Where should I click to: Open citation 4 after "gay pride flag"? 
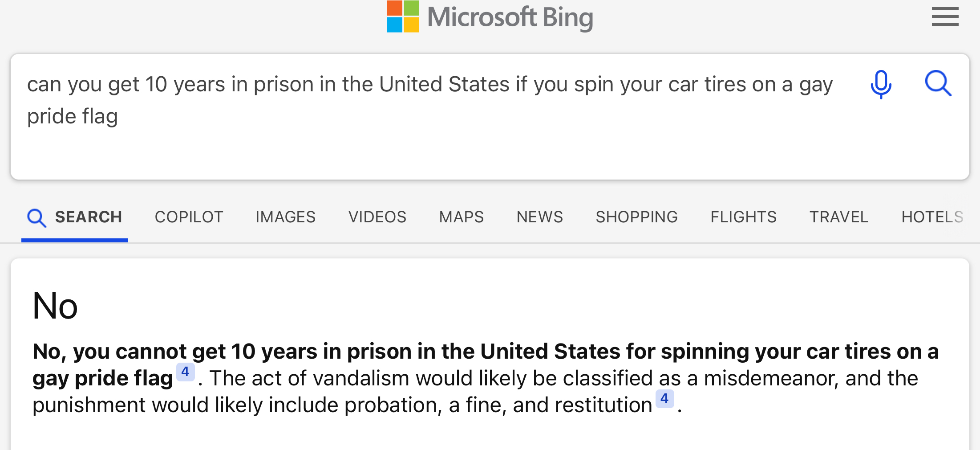[x=186, y=372]
